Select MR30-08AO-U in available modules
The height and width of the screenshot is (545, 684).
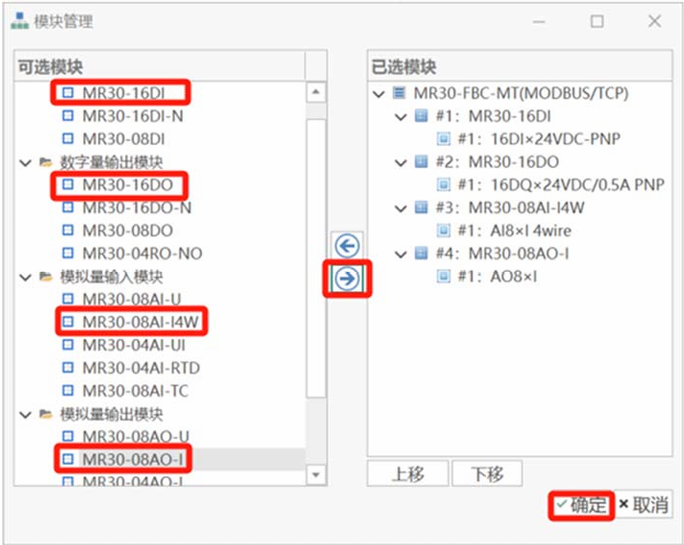(136, 436)
